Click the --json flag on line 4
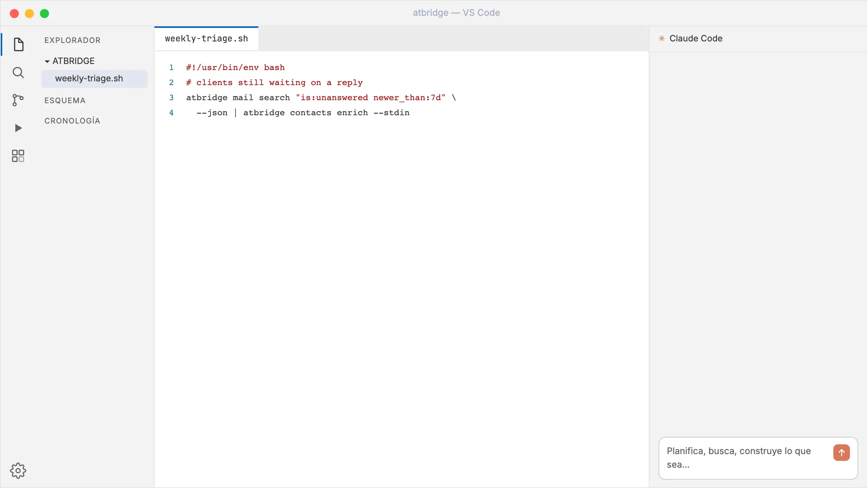 (x=212, y=113)
